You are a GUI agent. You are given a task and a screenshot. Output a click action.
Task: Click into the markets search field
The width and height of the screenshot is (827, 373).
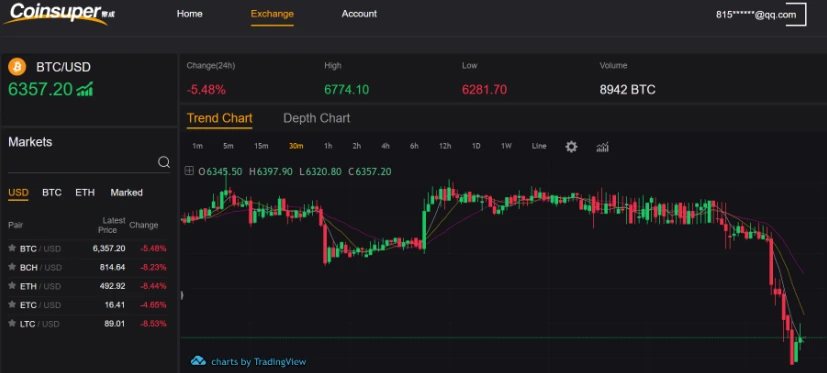(x=82, y=162)
